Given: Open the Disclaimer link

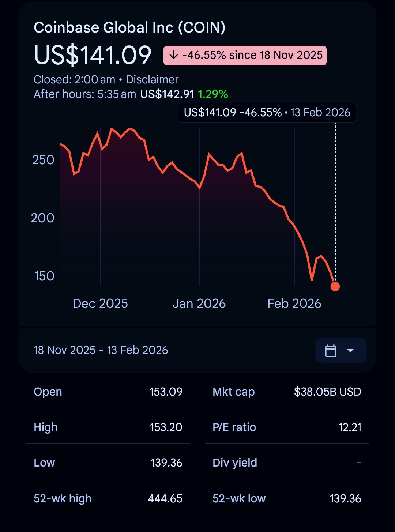Looking at the screenshot, I should [152, 79].
